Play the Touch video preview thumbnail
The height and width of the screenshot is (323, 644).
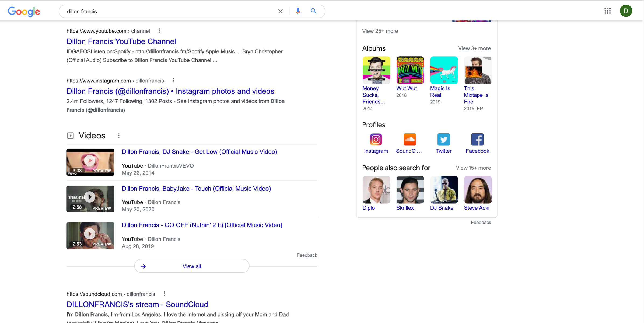pos(90,199)
